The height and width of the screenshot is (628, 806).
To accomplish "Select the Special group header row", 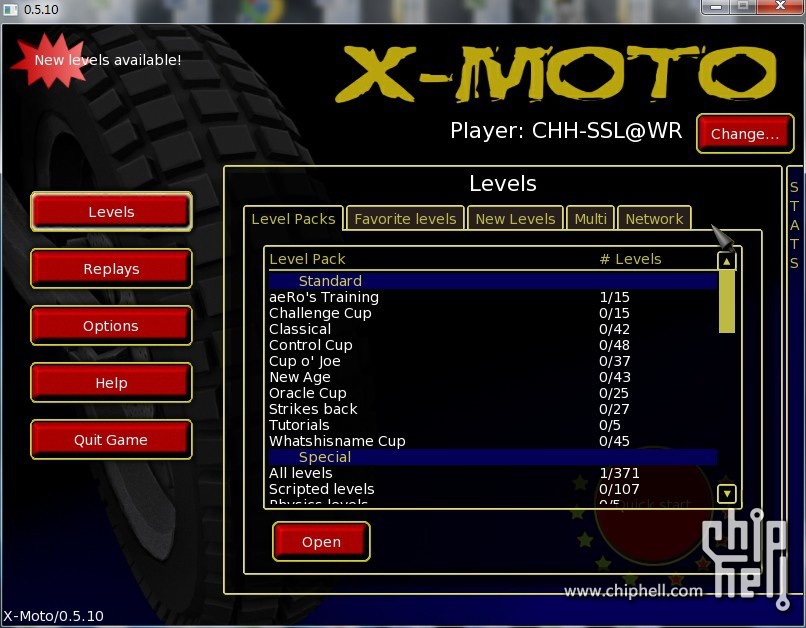I will coord(492,457).
